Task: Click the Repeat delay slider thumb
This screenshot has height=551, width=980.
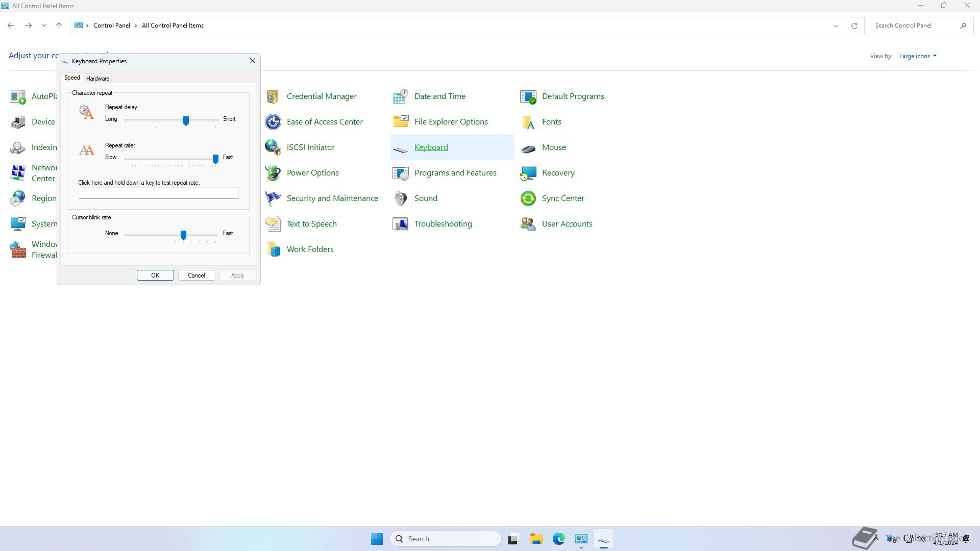Action: 186,120
